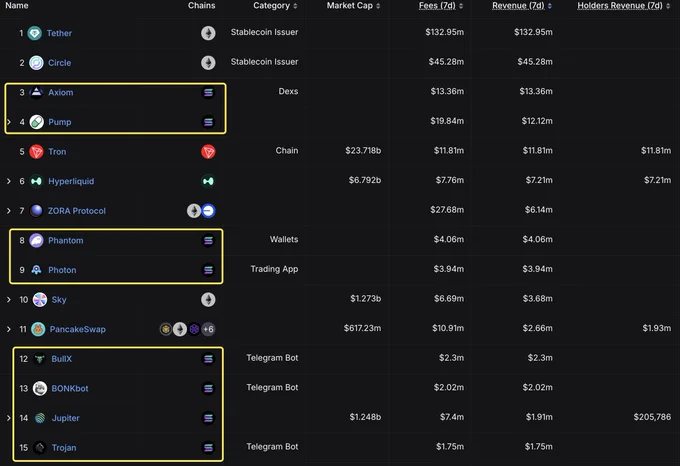
Task: Expand the ZORA Protocol row
Action: (x=9, y=211)
